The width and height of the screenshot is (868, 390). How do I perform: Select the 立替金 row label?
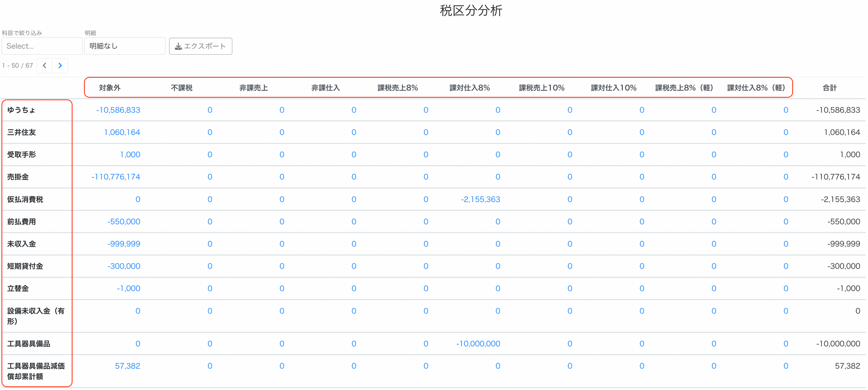click(18, 288)
